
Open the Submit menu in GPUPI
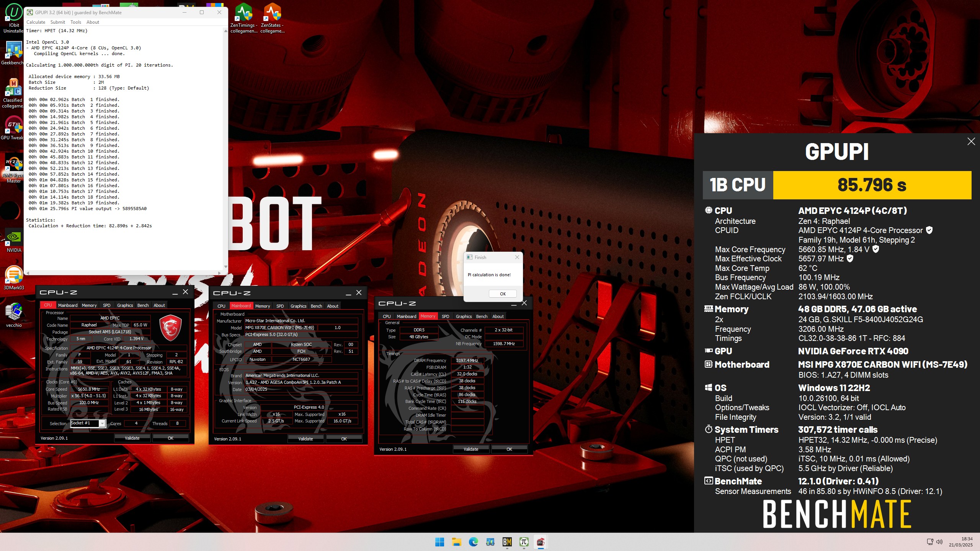pyautogui.click(x=58, y=22)
